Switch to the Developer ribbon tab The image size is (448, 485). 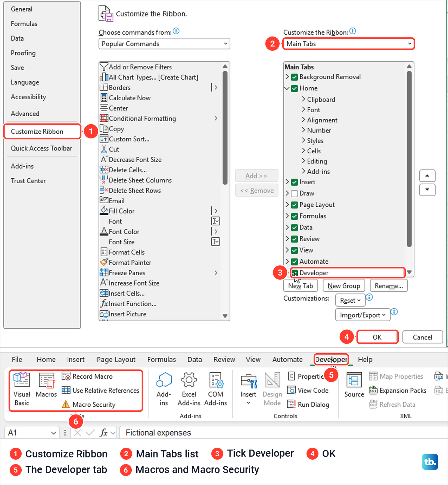tap(331, 360)
